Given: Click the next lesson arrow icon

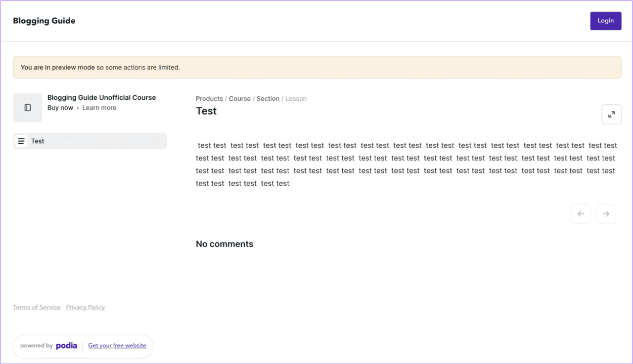Looking at the screenshot, I should click(x=606, y=213).
